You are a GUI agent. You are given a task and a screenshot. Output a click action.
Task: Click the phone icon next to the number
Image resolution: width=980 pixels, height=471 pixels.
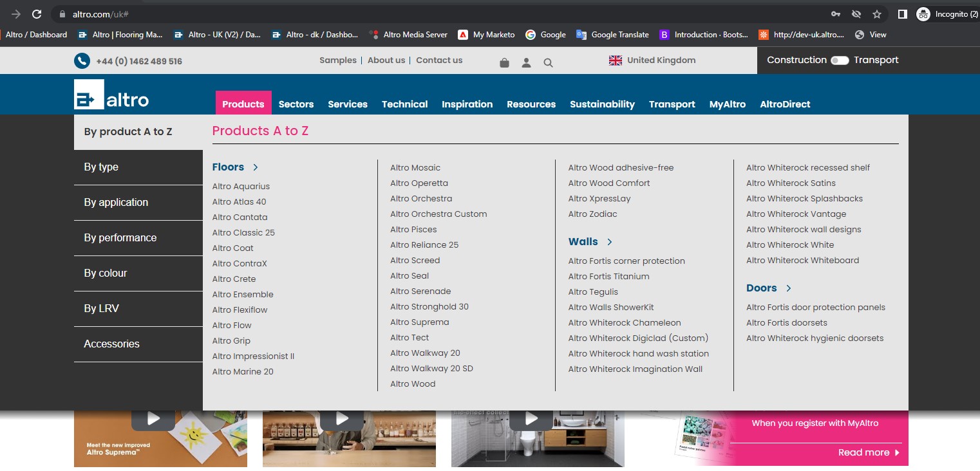tap(81, 60)
